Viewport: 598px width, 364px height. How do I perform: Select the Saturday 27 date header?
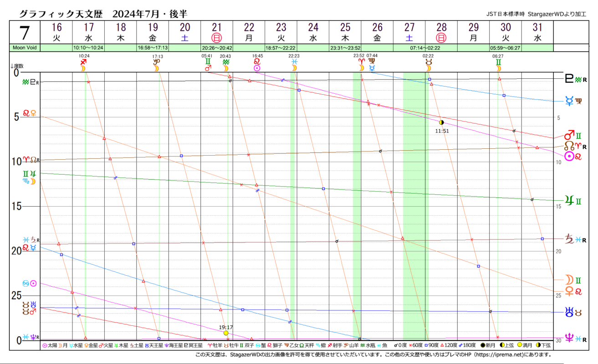point(409,32)
